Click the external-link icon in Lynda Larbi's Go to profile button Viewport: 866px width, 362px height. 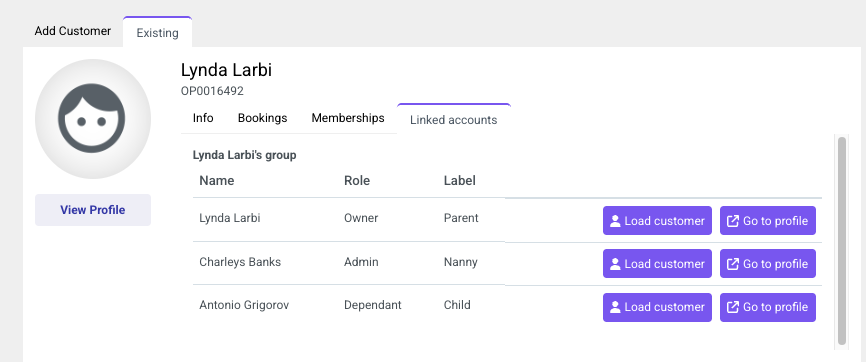pos(732,221)
